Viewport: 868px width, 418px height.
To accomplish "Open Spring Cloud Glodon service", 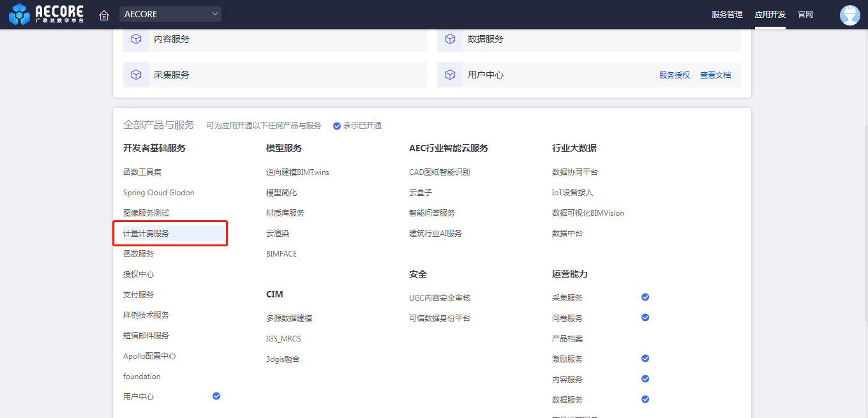I will [x=159, y=193].
